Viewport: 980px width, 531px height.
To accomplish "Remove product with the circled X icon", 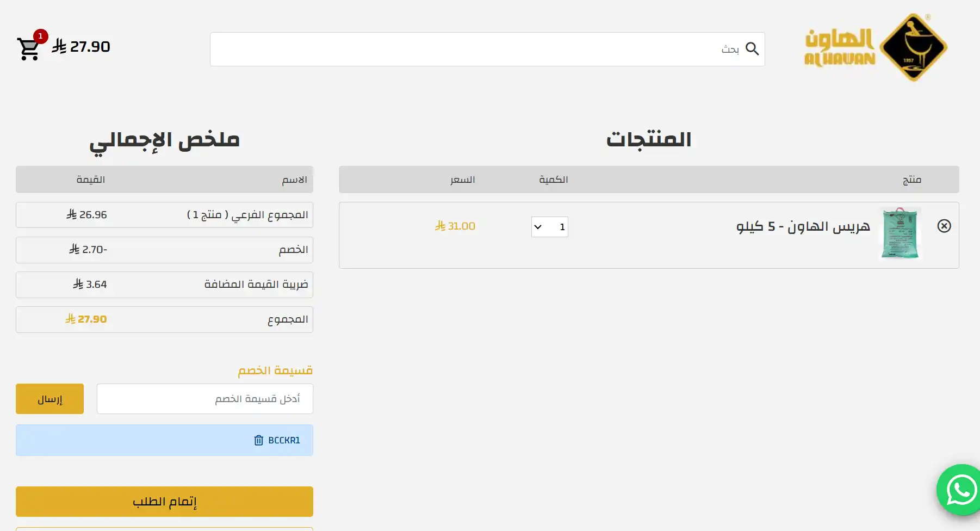I will click(944, 226).
